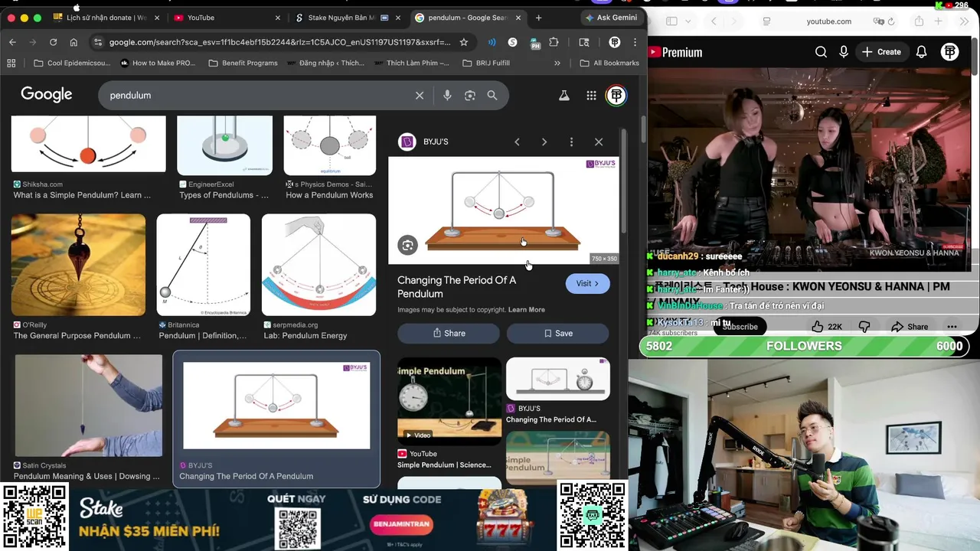Open Benefit Programs bookmark folder

coord(243,63)
